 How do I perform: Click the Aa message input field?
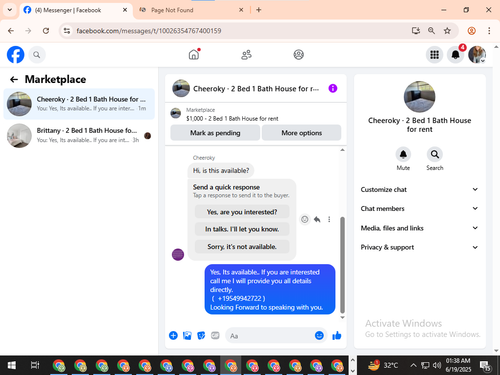[271, 336]
